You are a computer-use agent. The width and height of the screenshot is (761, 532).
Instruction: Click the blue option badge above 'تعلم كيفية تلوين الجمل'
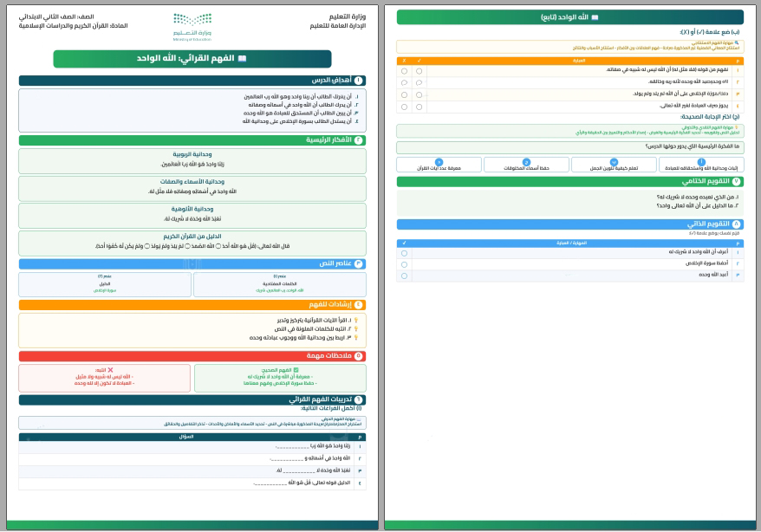tap(614, 162)
